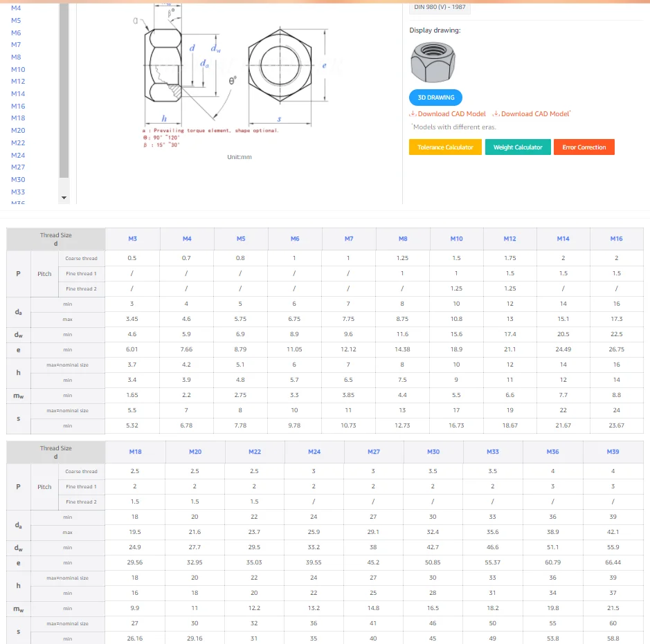
Task: Open the Weight Calculator
Action: coord(518,147)
